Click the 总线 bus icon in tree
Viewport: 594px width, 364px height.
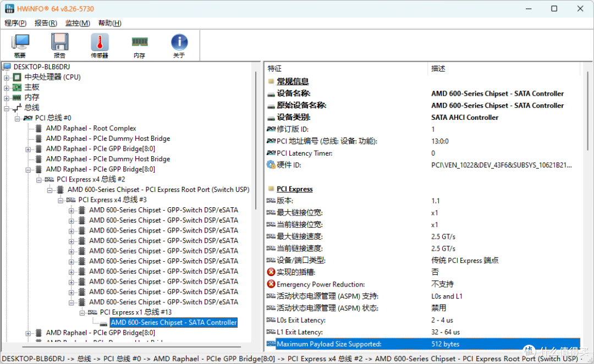(x=17, y=108)
